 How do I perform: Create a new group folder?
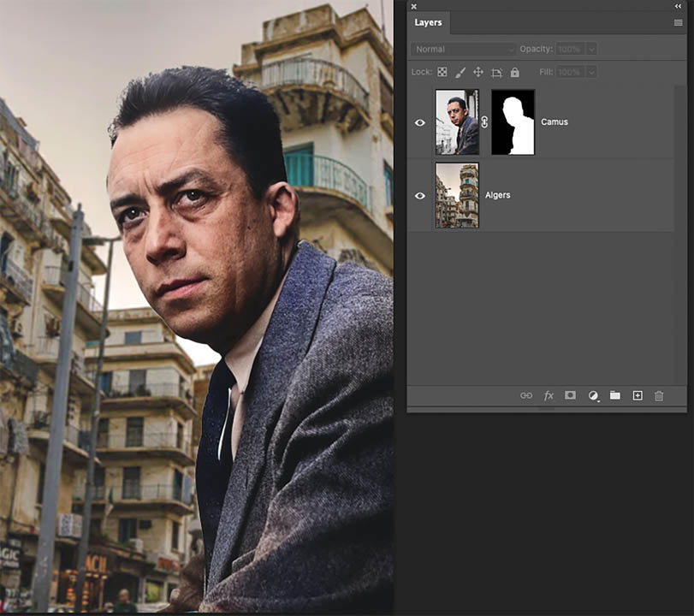[x=614, y=395]
